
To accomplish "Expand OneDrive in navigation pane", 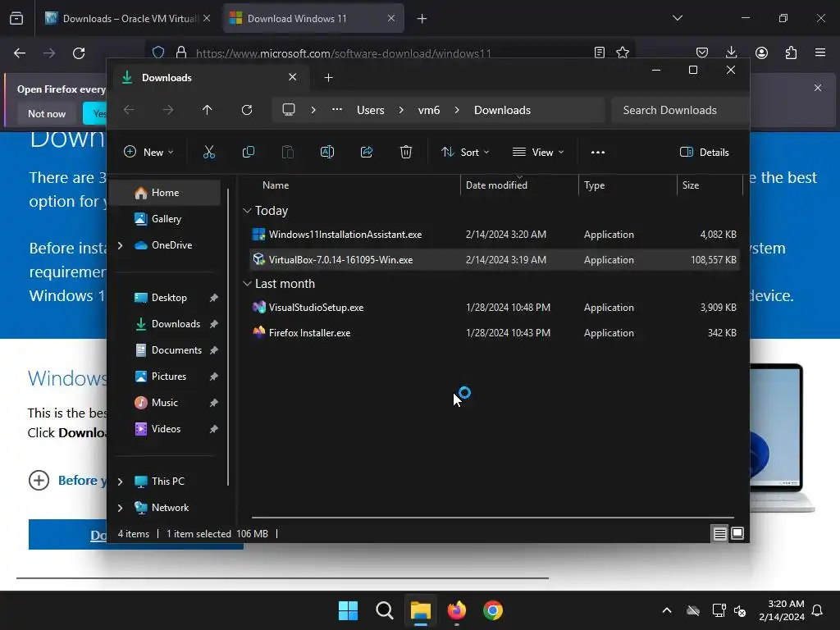I will (x=121, y=245).
